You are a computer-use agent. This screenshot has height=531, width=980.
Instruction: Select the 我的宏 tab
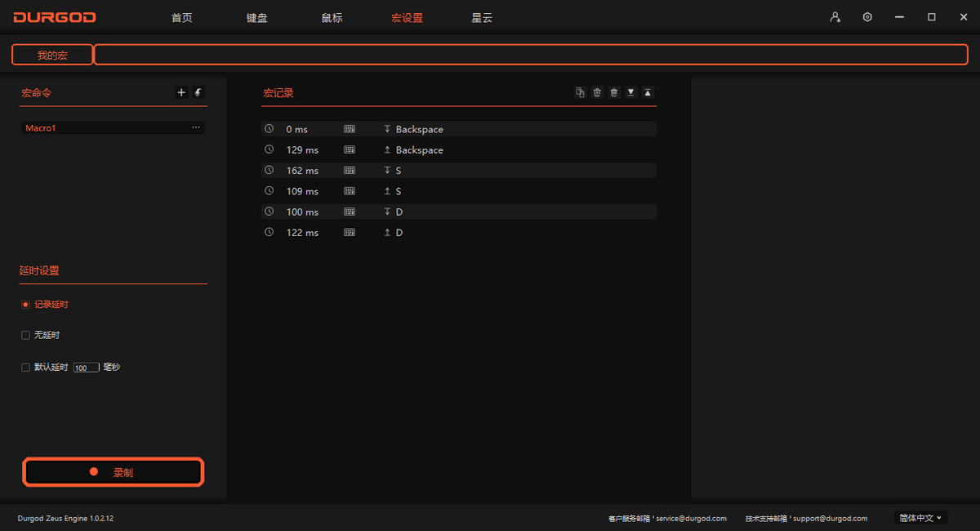click(x=52, y=55)
